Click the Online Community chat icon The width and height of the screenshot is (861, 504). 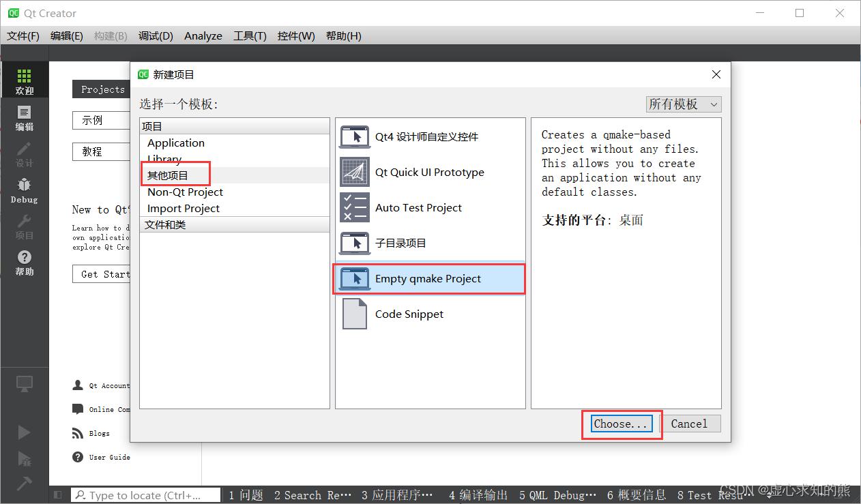[x=78, y=409]
